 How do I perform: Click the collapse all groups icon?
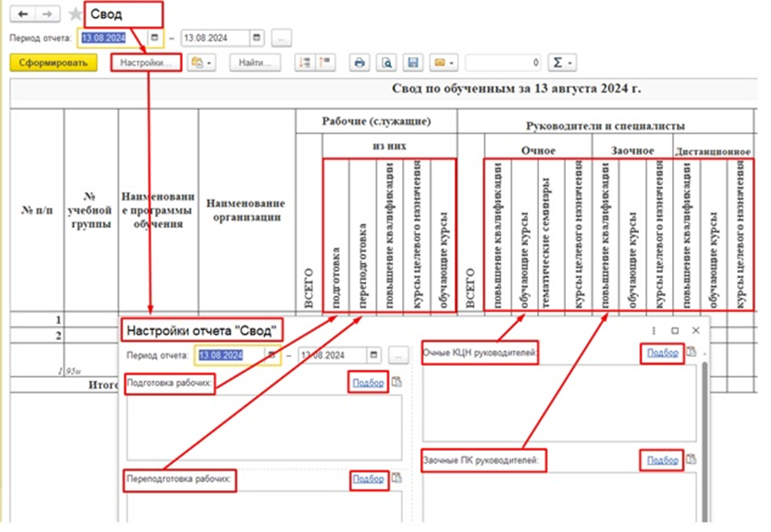coord(324,63)
